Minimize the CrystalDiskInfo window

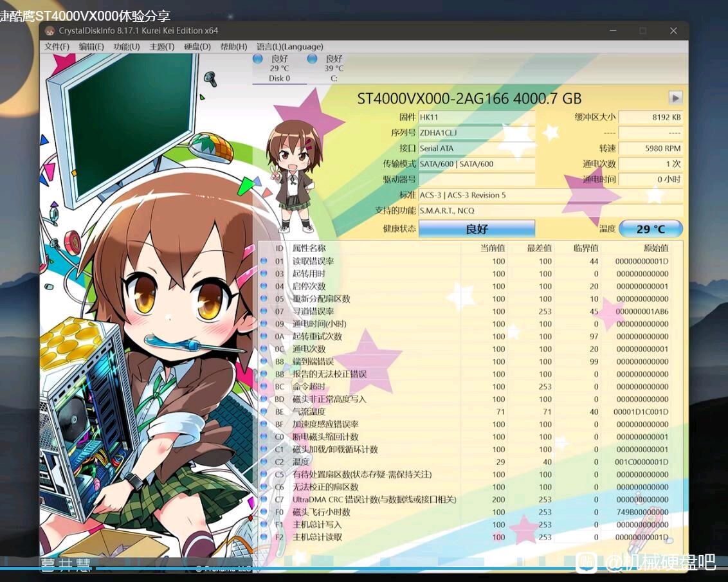pyautogui.click(x=613, y=31)
